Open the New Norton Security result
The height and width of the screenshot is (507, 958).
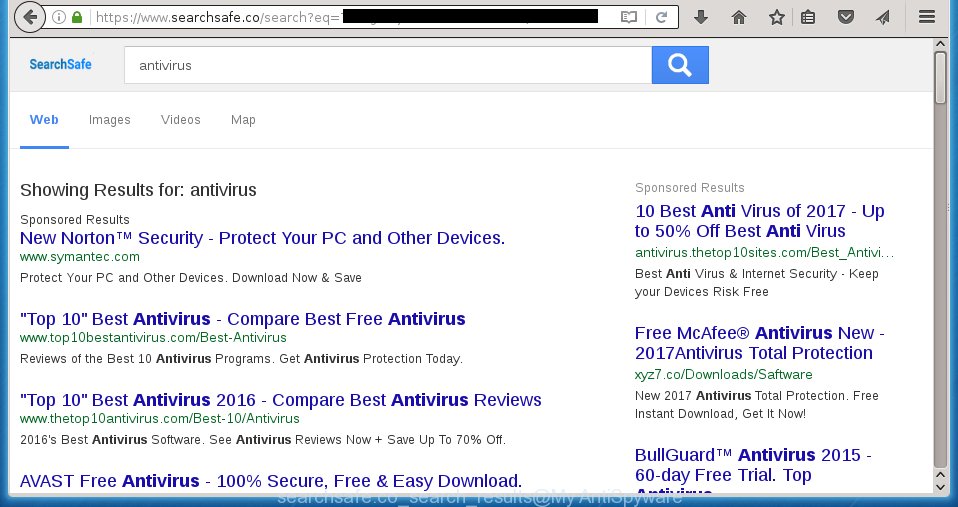pos(262,238)
